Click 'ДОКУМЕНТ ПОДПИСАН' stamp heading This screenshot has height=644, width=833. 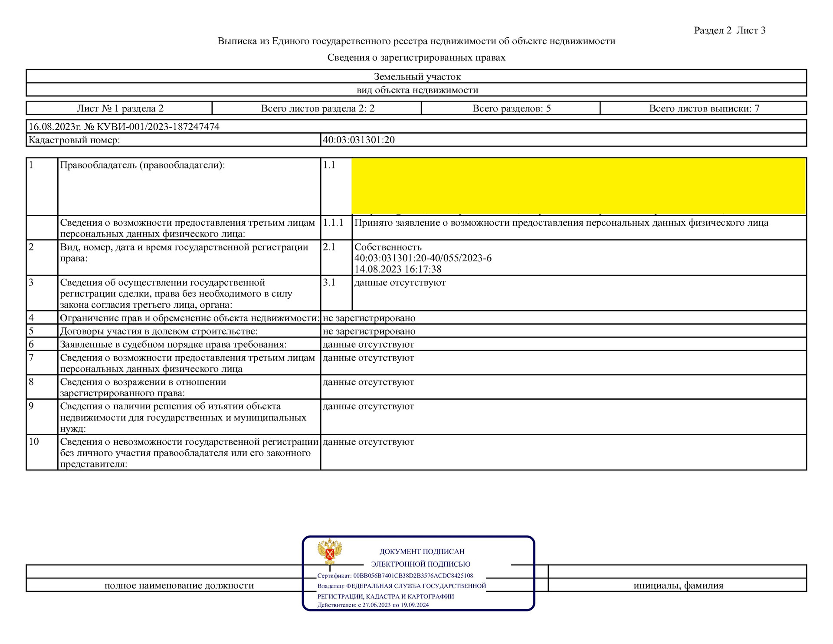coord(422,552)
